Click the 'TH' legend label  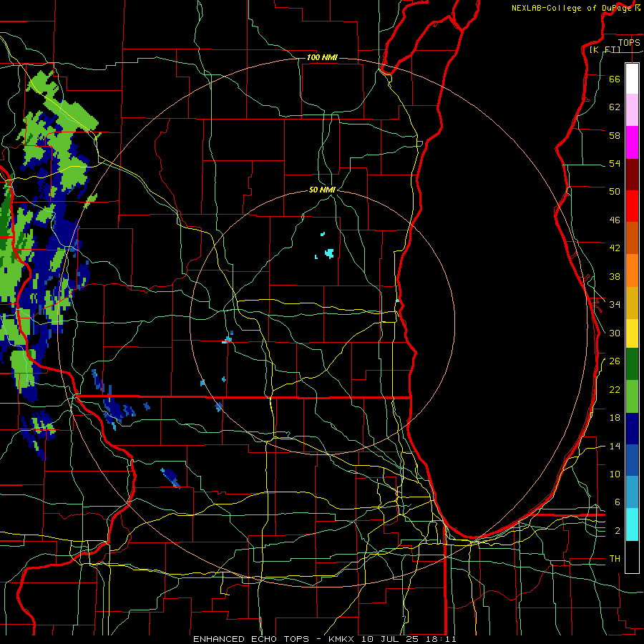[x=615, y=559]
